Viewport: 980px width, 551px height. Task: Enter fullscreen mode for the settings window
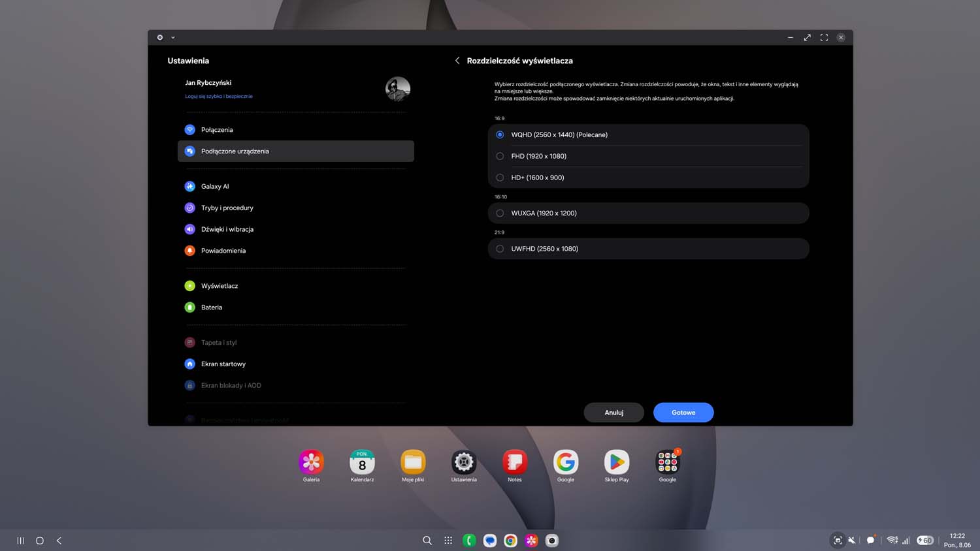pos(825,38)
